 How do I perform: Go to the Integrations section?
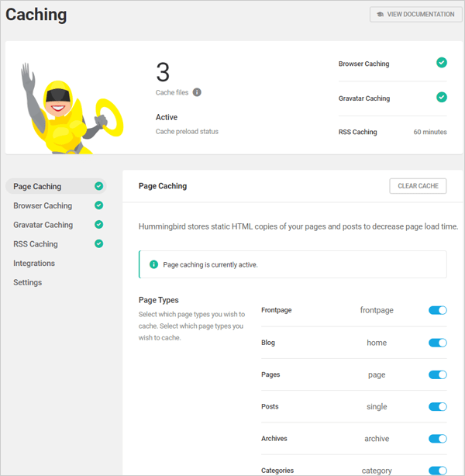pyautogui.click(x=34, y=264)
